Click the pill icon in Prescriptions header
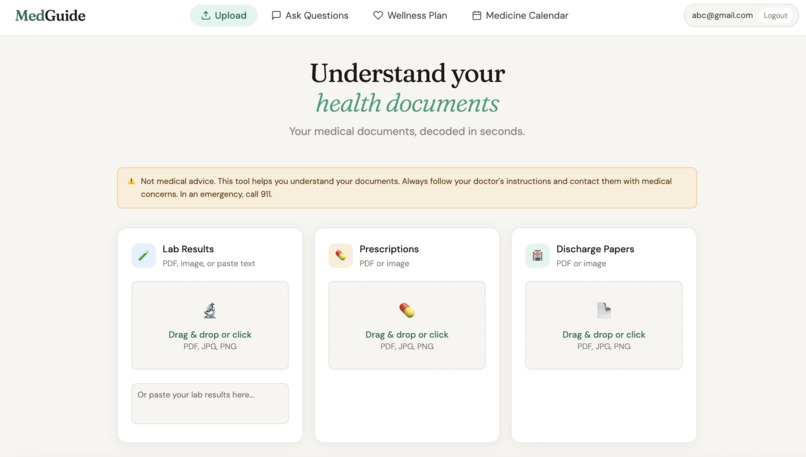This screenshot has height=457, width=806. 340,255
